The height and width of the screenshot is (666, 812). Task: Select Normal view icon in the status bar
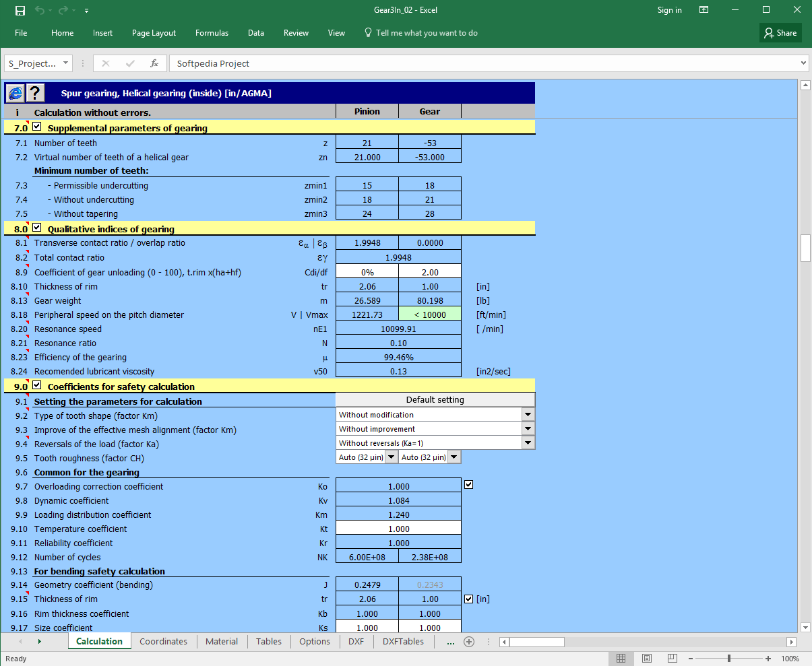coord(621,658)
